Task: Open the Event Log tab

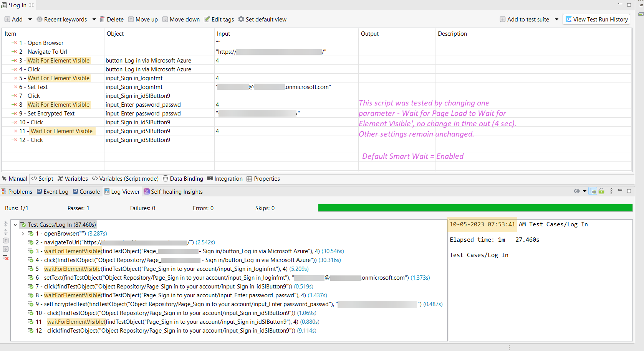Action: [53, 192]
